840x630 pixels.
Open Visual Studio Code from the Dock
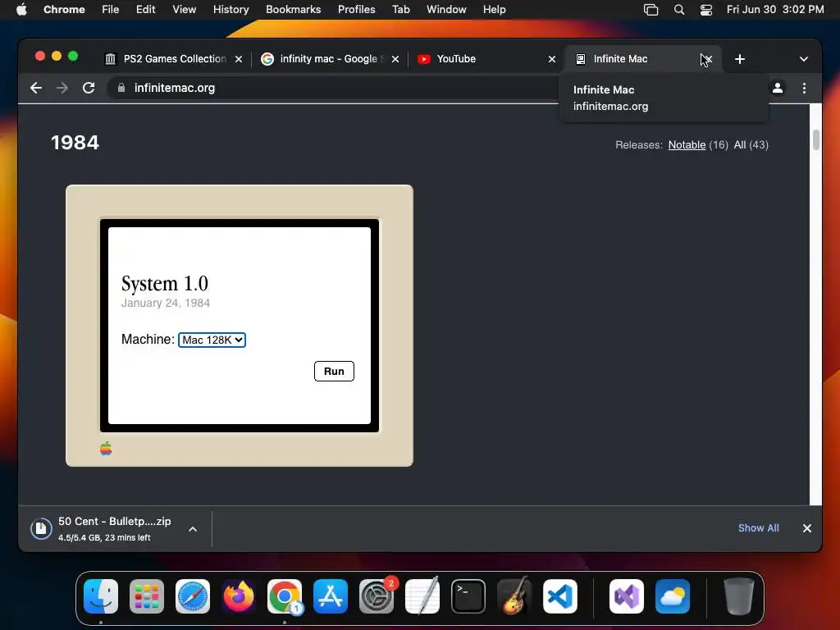559,596
